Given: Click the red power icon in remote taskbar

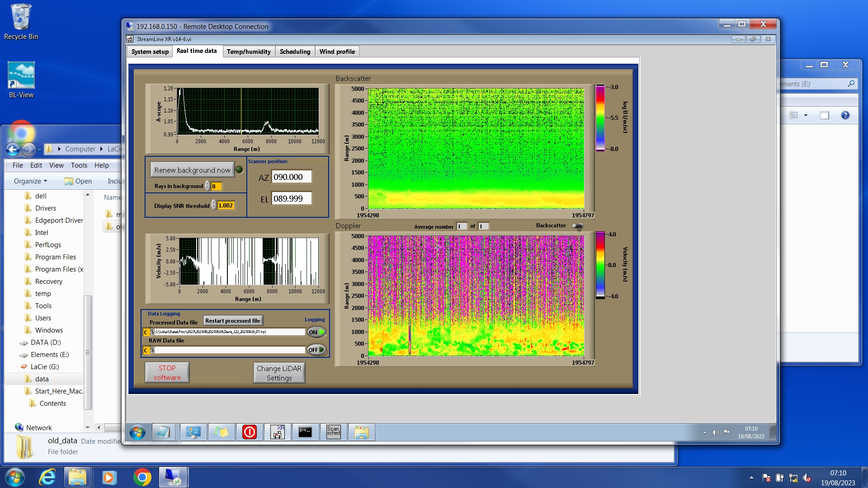Looking at the screenshot, I should coord(249,432).
